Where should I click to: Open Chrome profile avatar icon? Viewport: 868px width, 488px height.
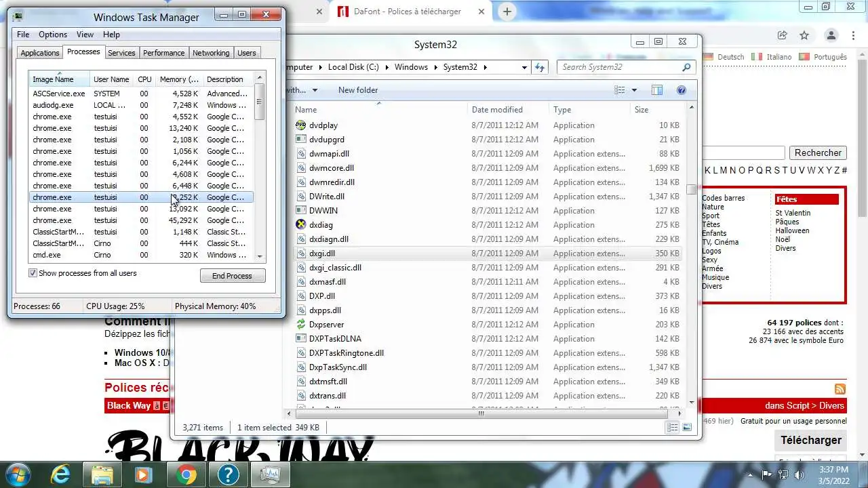tap(831, 35)
